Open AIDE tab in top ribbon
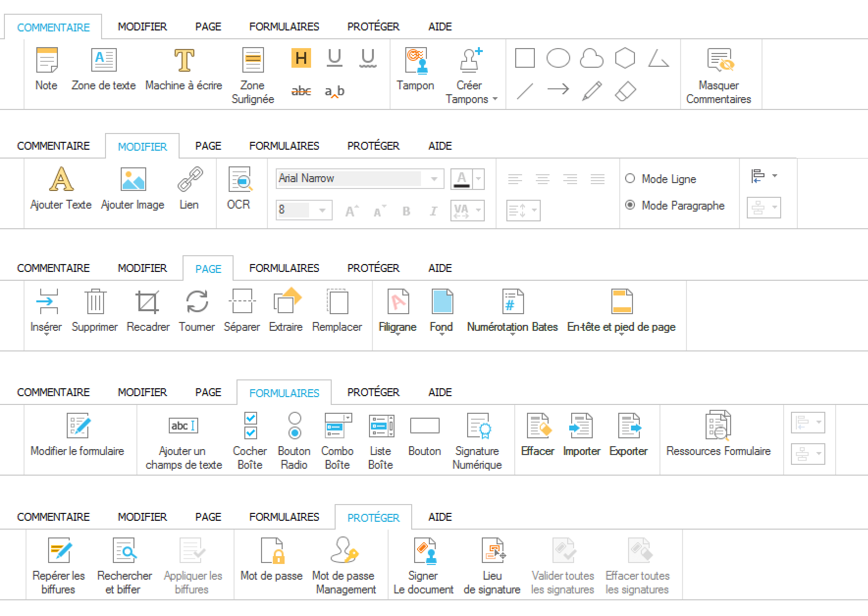The width and height of the screenshot is (868, 616). (x=440, y=27)
